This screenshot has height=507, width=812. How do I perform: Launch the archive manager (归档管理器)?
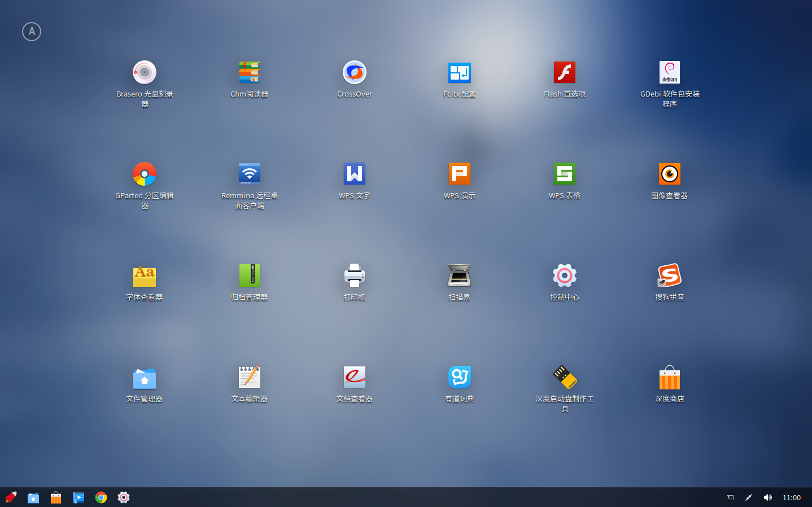pos(249,276)
